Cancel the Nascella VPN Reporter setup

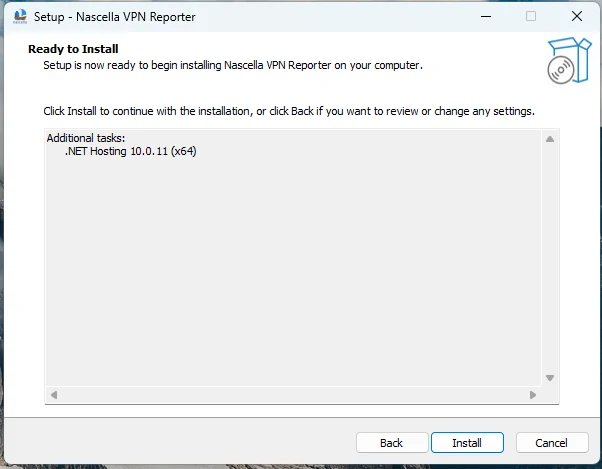552,443
